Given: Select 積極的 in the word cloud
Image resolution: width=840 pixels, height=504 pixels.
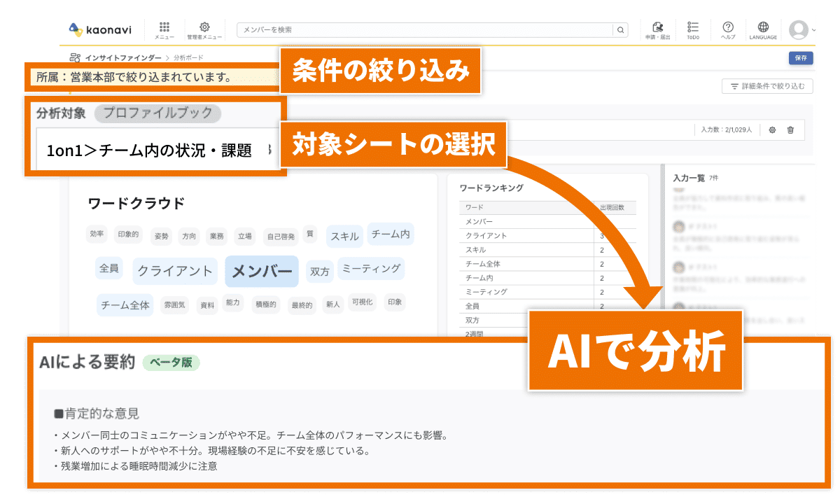Looking at the screenshot, I should (266, 304).
